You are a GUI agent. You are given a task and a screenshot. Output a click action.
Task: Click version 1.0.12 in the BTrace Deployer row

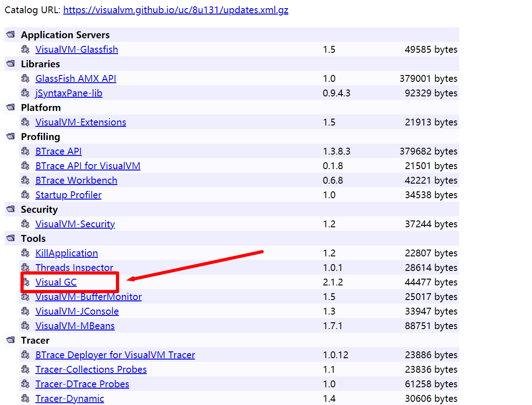coord(336,355)
